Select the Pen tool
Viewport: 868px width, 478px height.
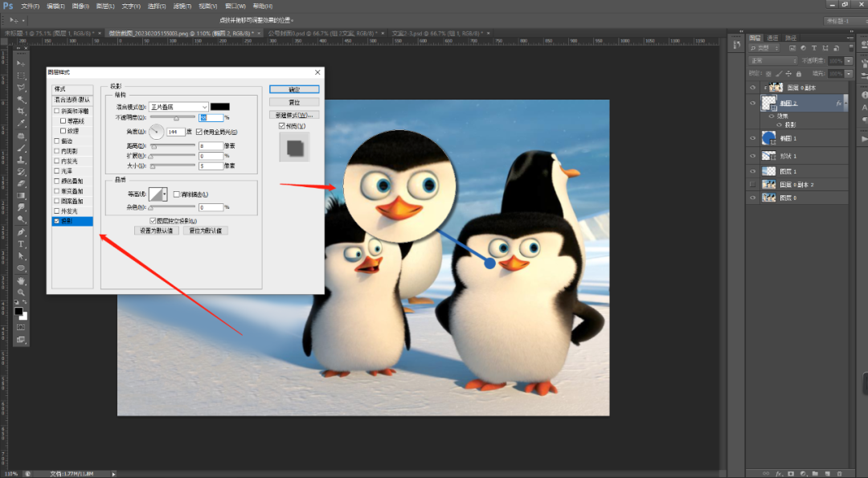20,232
